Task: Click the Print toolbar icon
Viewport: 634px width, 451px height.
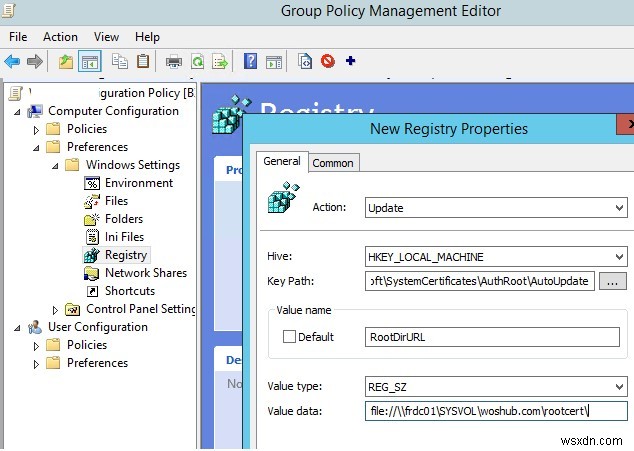Action: tap(174, 62)
